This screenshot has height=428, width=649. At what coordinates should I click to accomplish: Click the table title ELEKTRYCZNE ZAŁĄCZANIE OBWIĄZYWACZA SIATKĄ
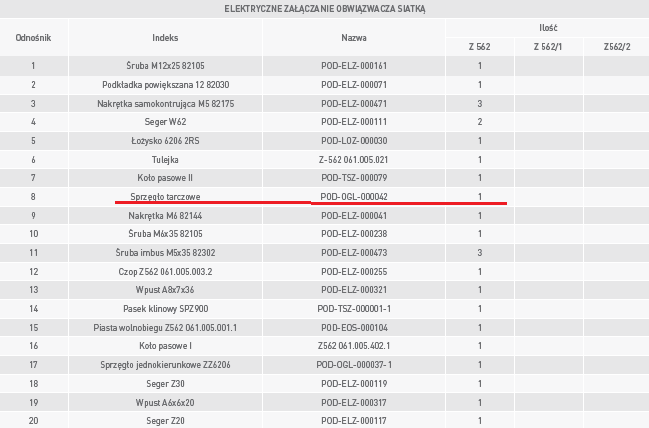324,9
